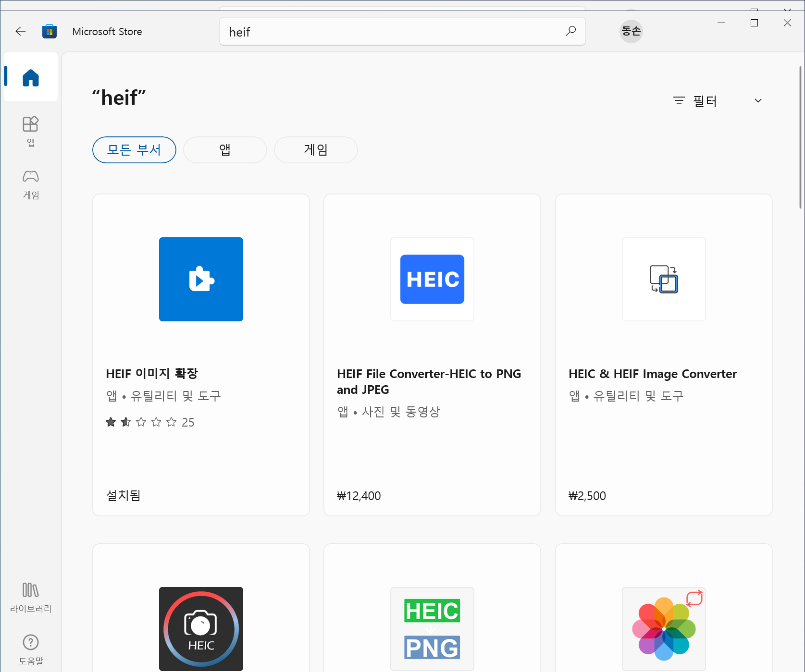
Task: Open HEIF File Converter-HEIC to PNG title
Action: tap(429, 381)
